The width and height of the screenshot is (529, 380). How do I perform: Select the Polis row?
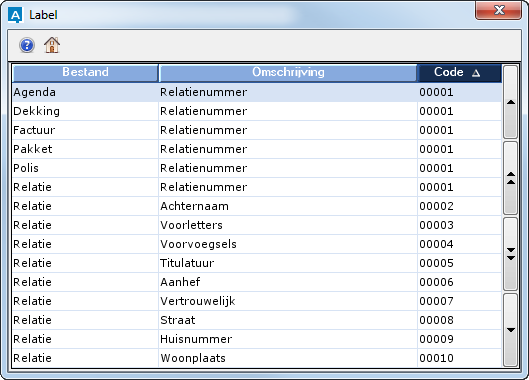tap(257, 168)
